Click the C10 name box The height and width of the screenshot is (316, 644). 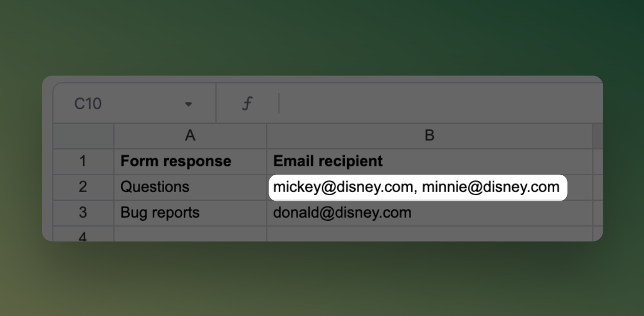click(x=135, y=103)
